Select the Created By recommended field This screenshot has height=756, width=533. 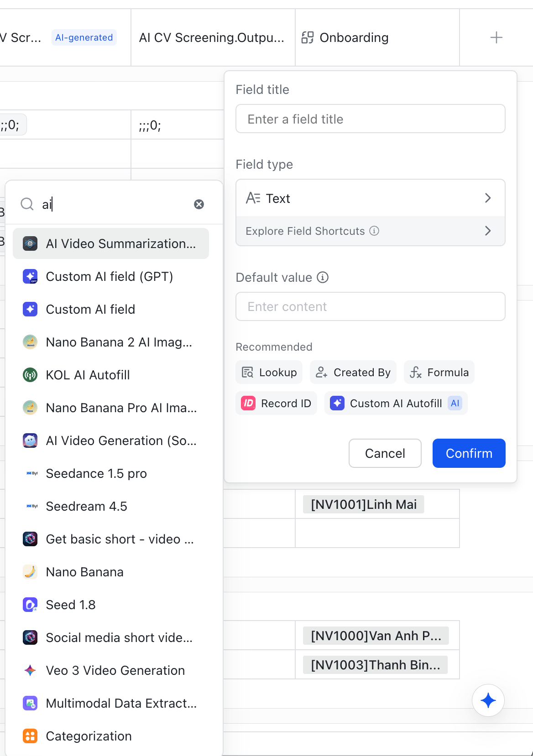pyautogui.click(x=353, y=372)
